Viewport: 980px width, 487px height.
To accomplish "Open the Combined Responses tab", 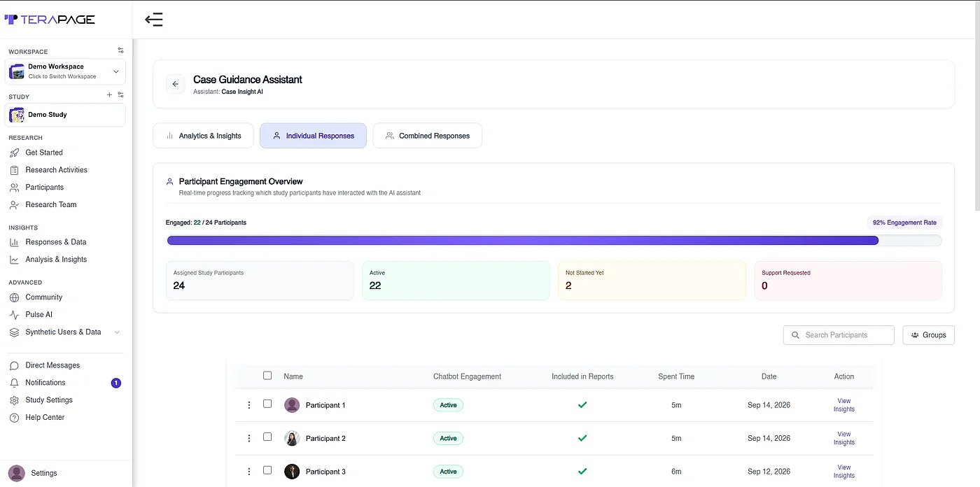I will (427, 136).
